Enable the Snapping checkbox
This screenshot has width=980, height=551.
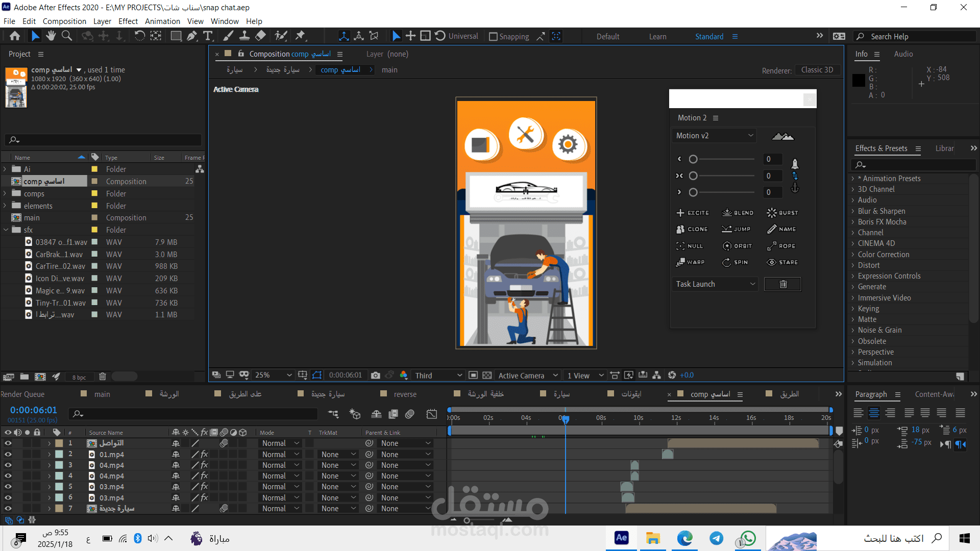[x=493, y=37]
